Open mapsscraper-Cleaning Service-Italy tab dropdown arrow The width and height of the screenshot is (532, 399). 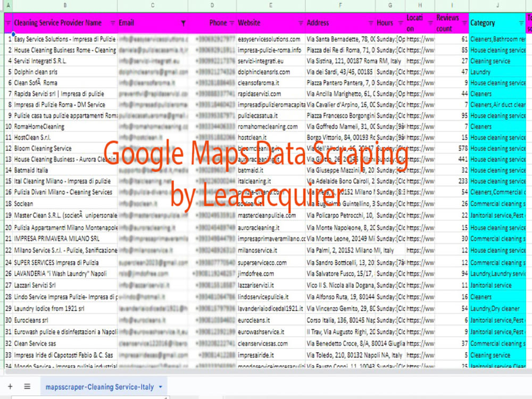click(x=161, y=387)
